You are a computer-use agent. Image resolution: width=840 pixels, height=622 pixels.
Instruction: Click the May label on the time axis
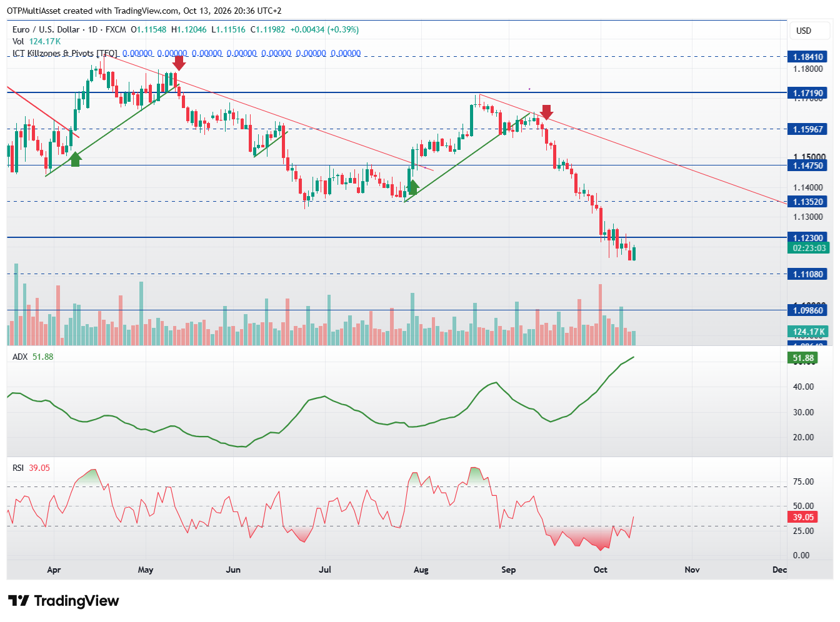coord(146,570)
